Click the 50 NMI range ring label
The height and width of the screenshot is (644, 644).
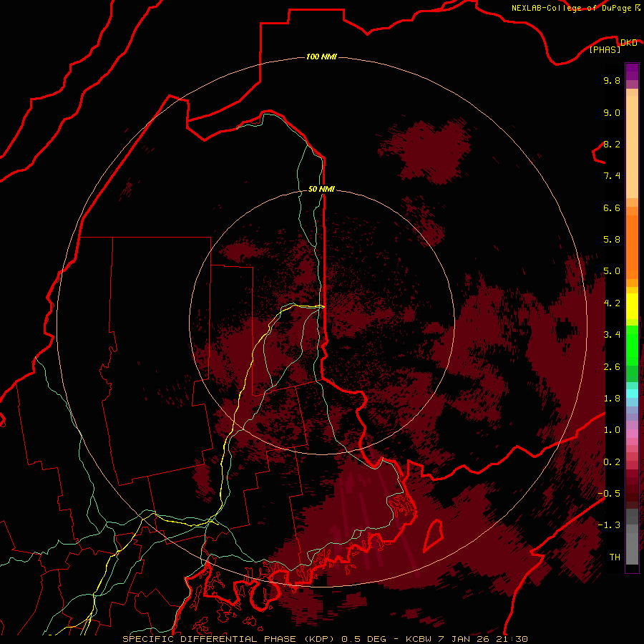click(321, 189)
